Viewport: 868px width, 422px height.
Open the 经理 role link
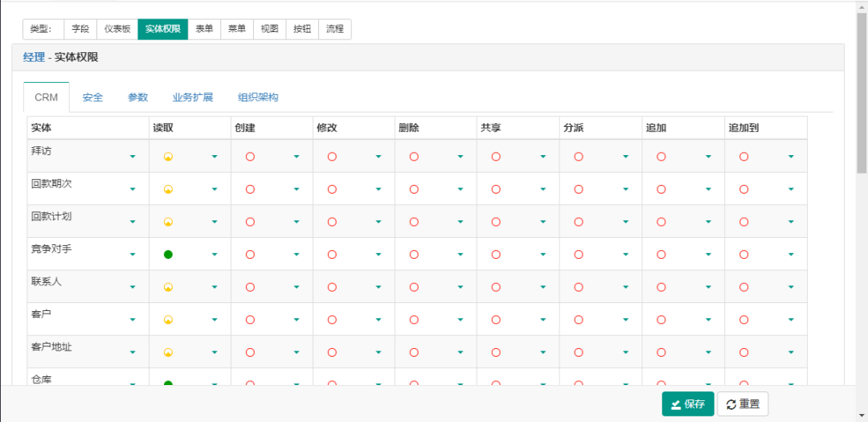34,57
